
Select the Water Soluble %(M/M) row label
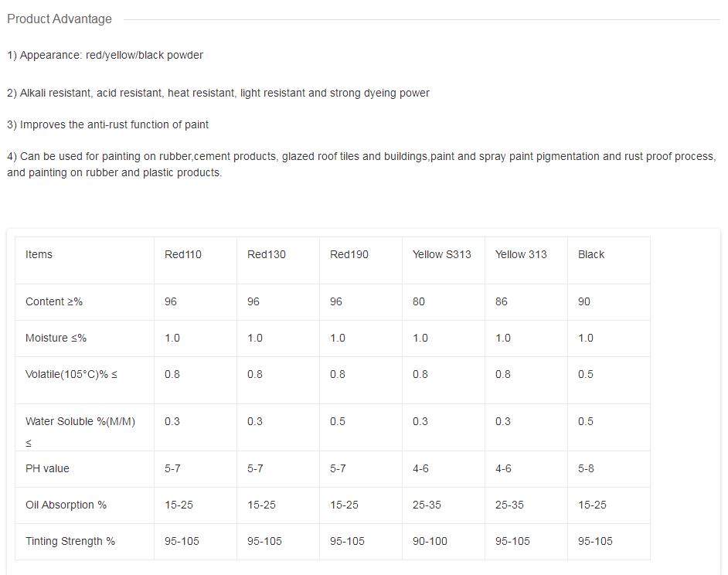[80, 421]
